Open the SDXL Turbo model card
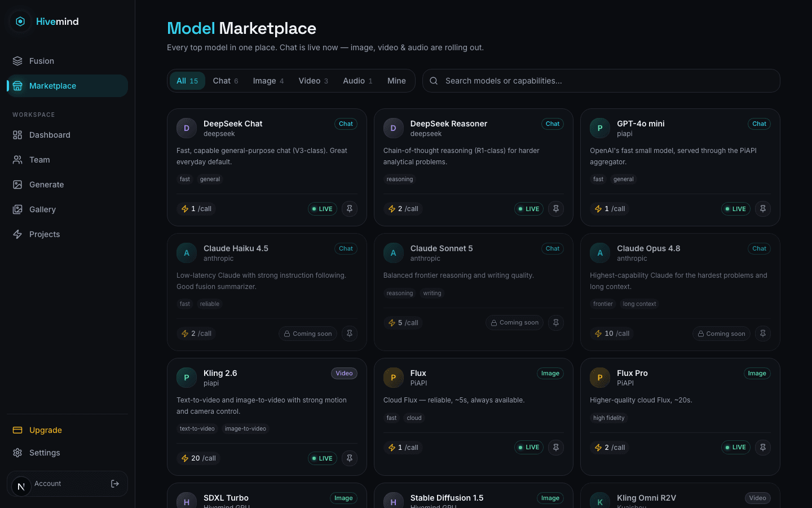 [267, 497]
